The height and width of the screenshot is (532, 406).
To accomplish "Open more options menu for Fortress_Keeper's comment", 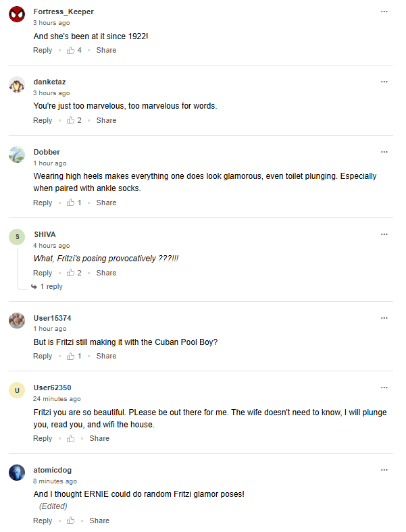I will tap(384, 11).
